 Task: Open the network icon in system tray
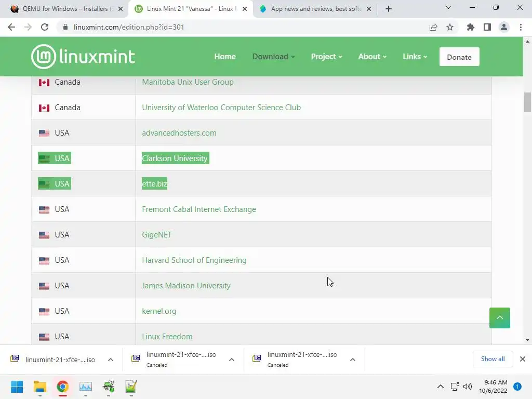pyautogui.click(x=455, y=387)
